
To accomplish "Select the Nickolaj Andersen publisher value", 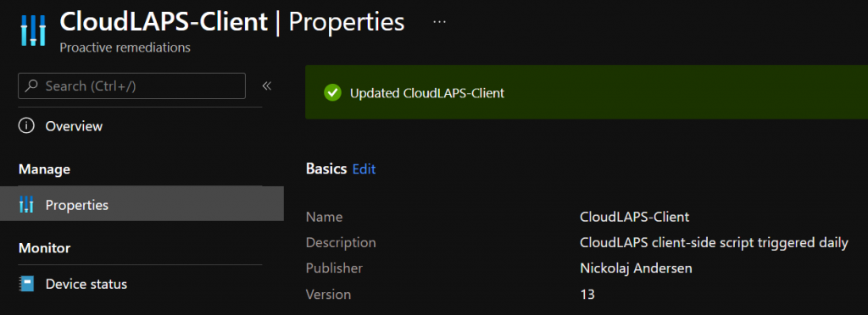I will (x=636, y=268).
